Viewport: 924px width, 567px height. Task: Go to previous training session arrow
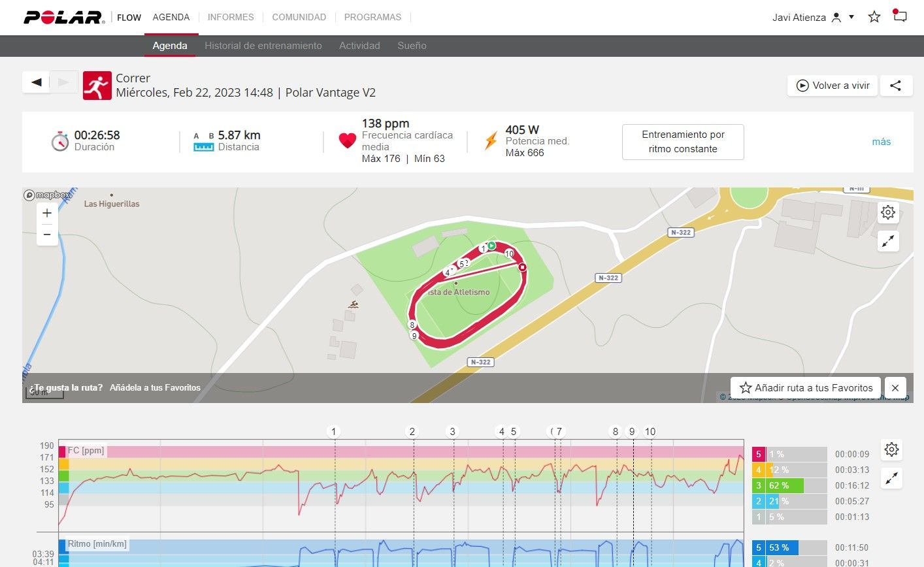point(36,82)
